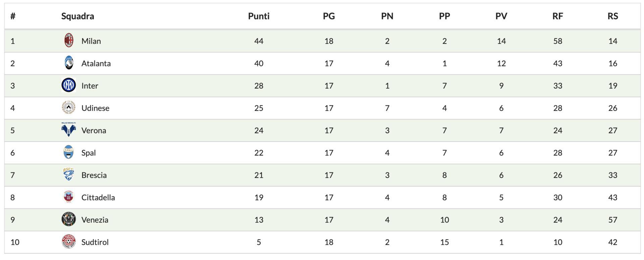Select the Inter club badge
Screen dimensions: 644x260
pos(69,86)
